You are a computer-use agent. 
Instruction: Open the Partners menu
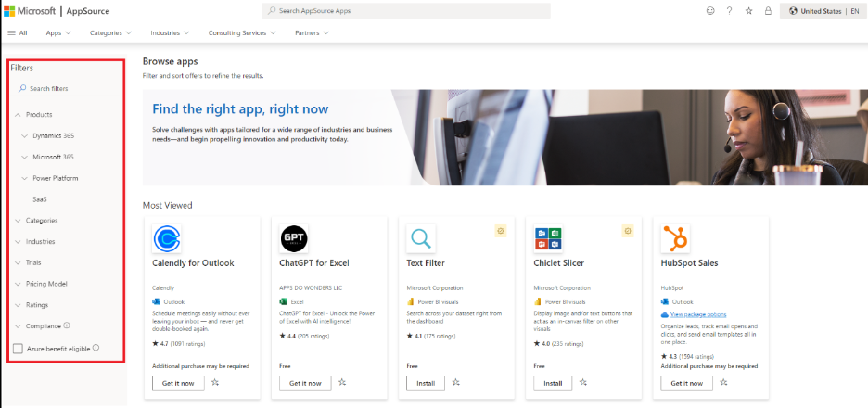tap(313, 33)
